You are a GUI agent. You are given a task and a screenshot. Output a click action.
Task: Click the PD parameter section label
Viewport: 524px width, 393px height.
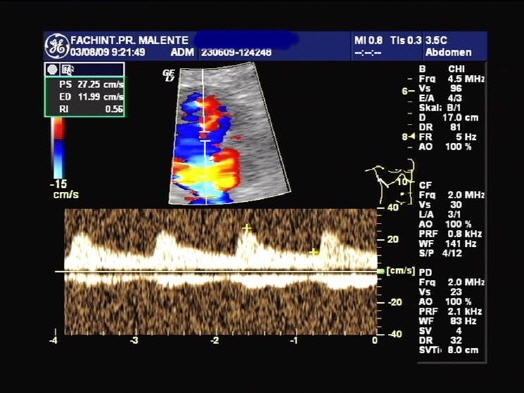pos(425,273)
